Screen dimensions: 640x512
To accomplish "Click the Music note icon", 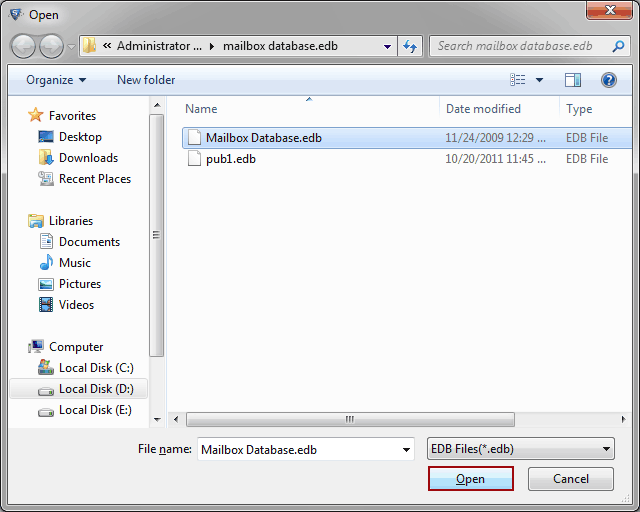I will 46,262.
